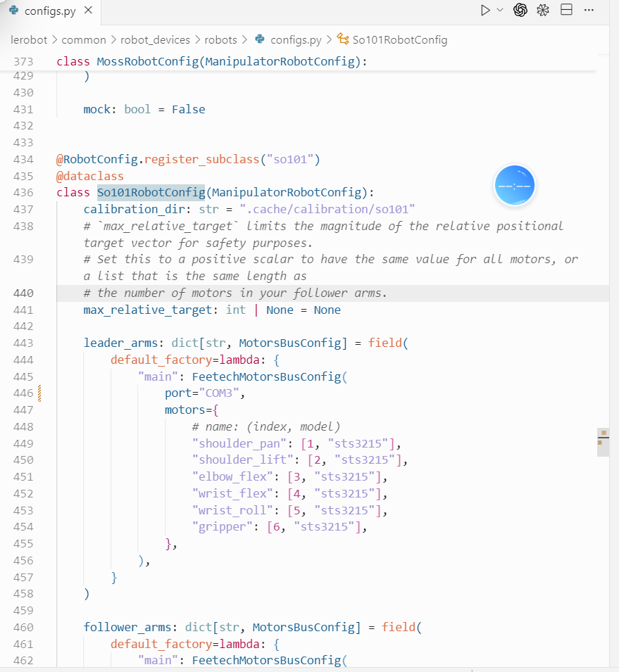The image size is (619, 672).
Task: Select lerobot in the breadcrumb path
Action: [29, 40]
